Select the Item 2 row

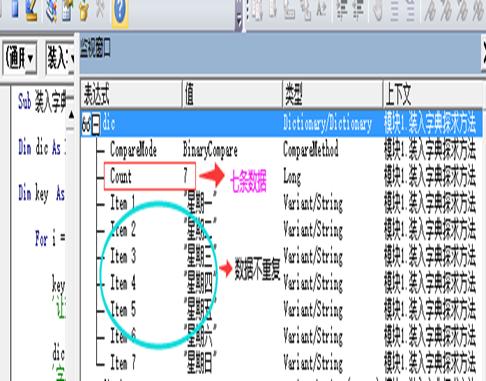[x=282, y=230]
